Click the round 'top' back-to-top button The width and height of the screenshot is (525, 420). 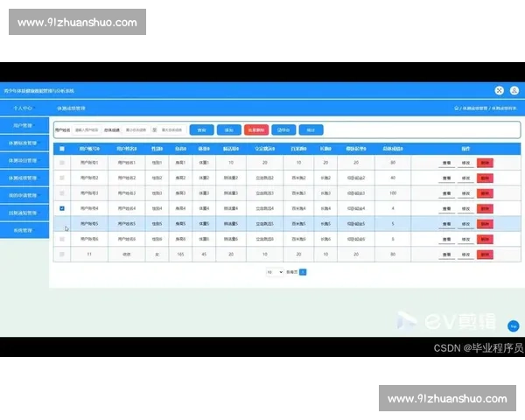click(x=514, y=325)
